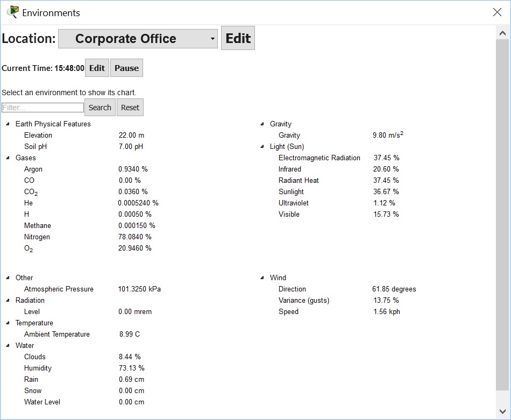The image size is (511, 420).
Task: Select the Ambient Temperature environment row
Action: click(56, 334)
